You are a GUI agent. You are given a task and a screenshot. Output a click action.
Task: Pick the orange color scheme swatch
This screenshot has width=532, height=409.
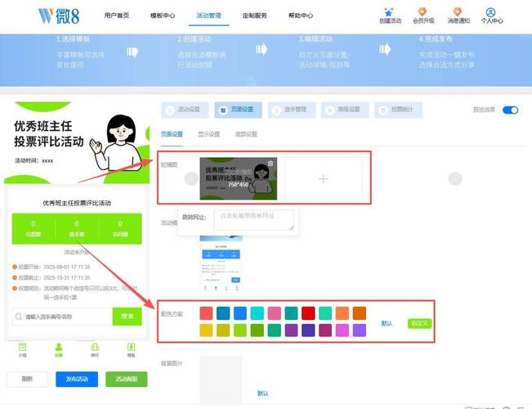(x=342, y=313)
